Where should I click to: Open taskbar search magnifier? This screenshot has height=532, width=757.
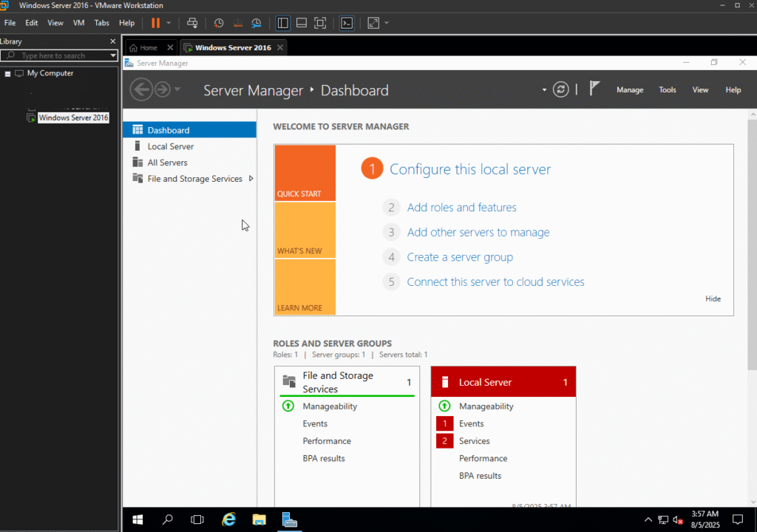pos(168,519)
